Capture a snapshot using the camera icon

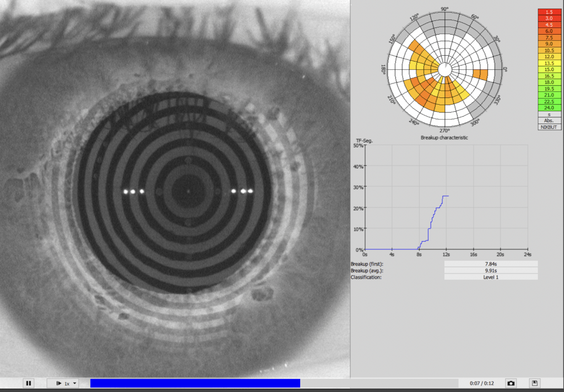(x=511, y=383)
